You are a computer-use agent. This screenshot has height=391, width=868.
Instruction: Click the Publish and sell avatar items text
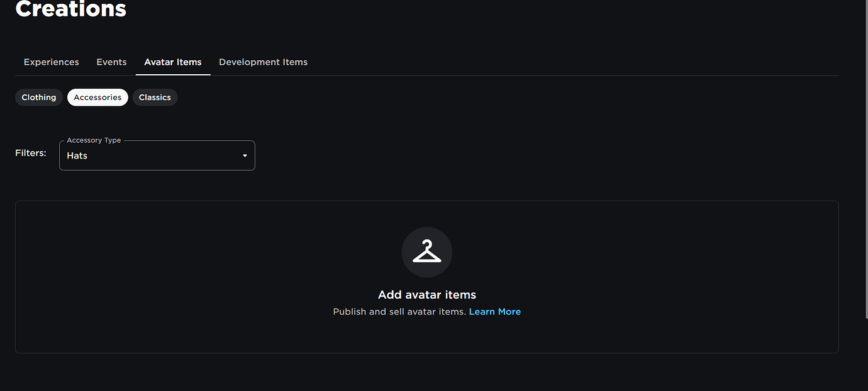(x=399, y=311)
